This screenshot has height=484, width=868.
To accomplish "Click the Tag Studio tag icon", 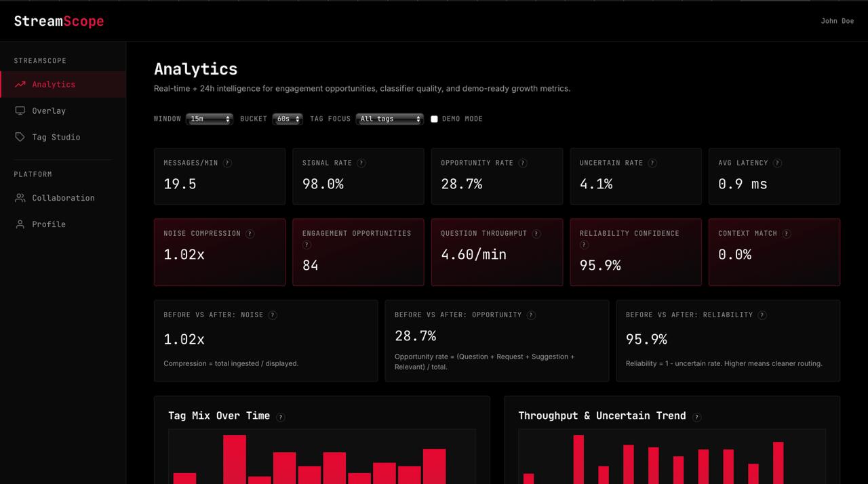I will tap(20, 137).
